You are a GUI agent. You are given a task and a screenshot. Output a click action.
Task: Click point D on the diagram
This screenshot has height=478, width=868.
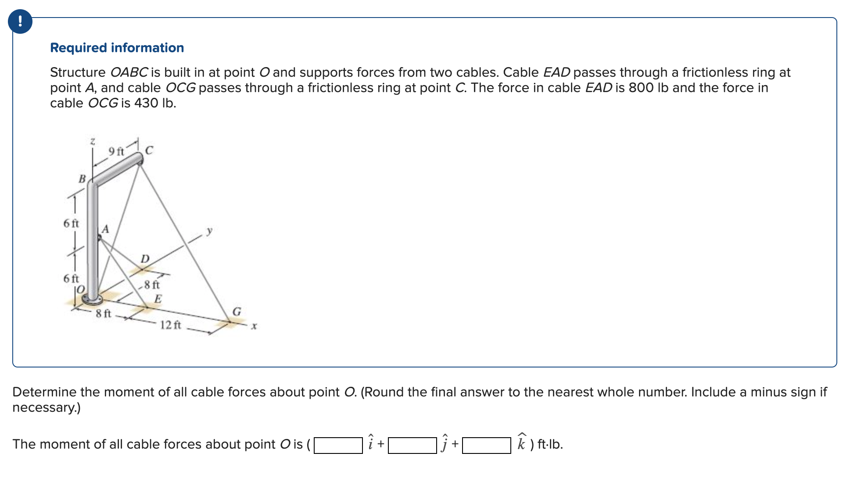[x=144, y=259]
